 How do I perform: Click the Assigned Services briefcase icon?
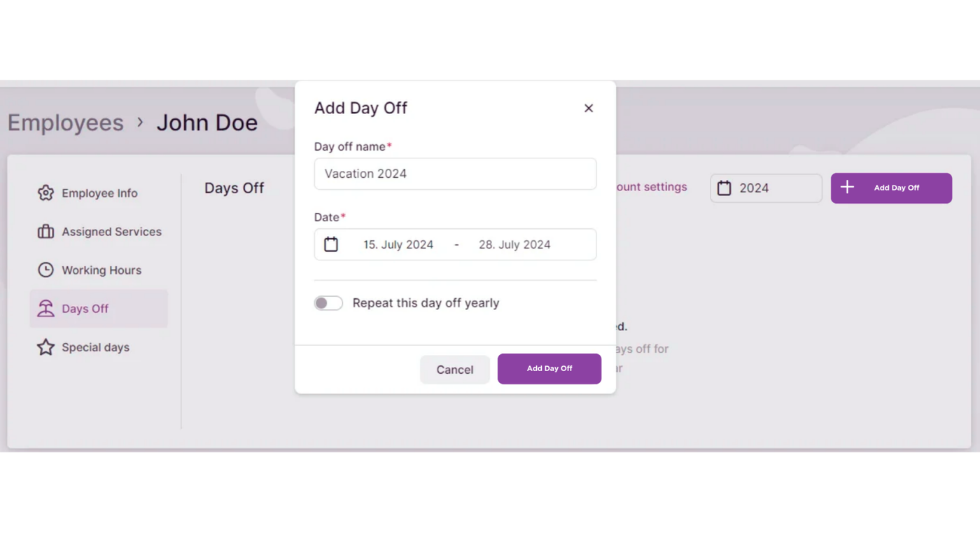(45, 232)
